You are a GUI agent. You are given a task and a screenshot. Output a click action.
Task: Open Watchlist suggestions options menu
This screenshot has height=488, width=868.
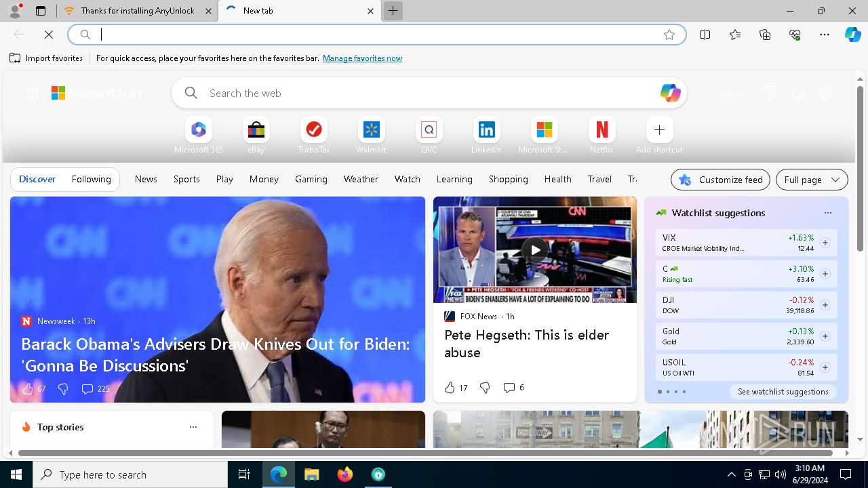(x=827, y=213)
